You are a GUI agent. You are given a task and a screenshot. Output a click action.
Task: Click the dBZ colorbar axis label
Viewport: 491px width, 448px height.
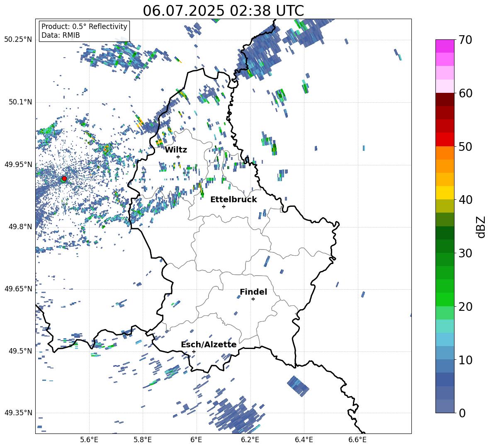point(480,227)
